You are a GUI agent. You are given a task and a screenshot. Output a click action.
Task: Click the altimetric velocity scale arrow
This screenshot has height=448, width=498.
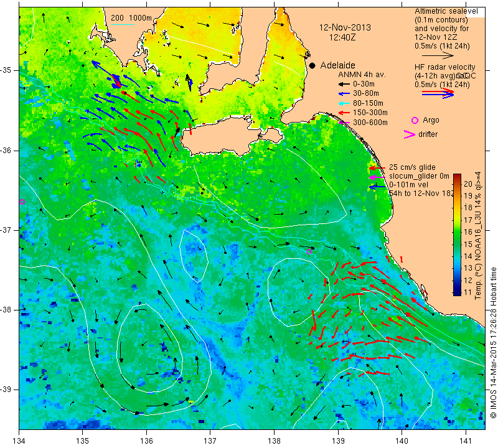[438, 55]
